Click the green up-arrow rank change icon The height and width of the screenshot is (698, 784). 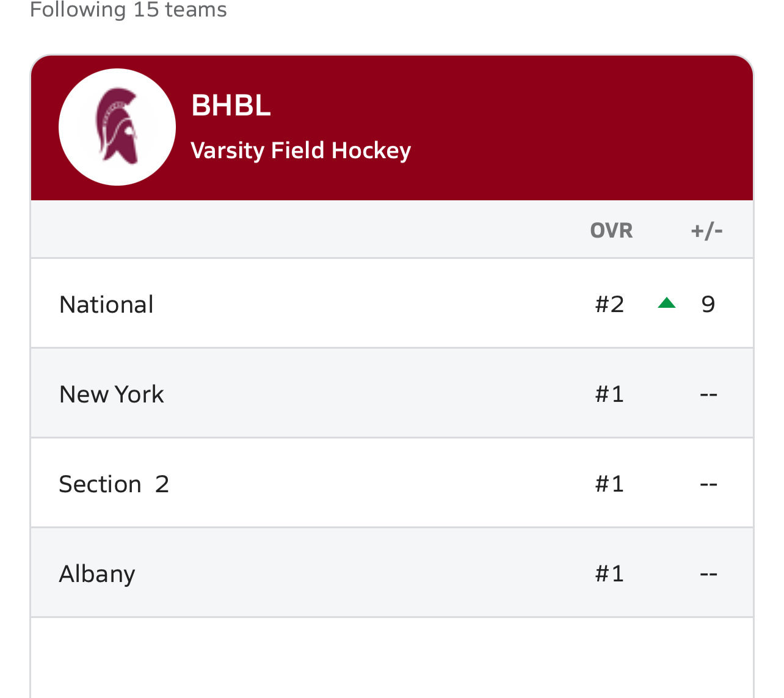pyautogui.click(x=667, y=302)
